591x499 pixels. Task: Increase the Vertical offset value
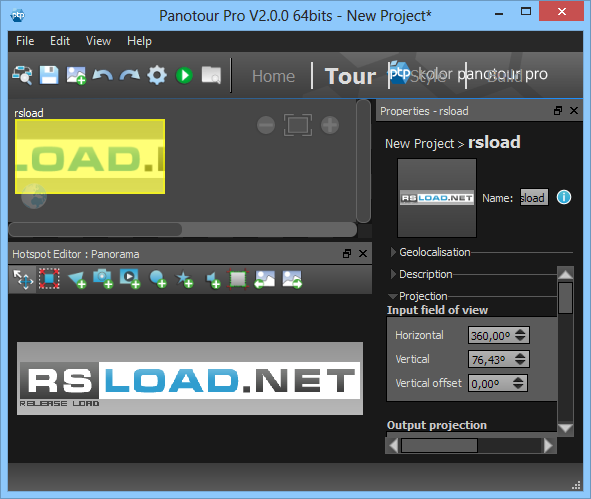pyautogui.click(x=518, y=379)
